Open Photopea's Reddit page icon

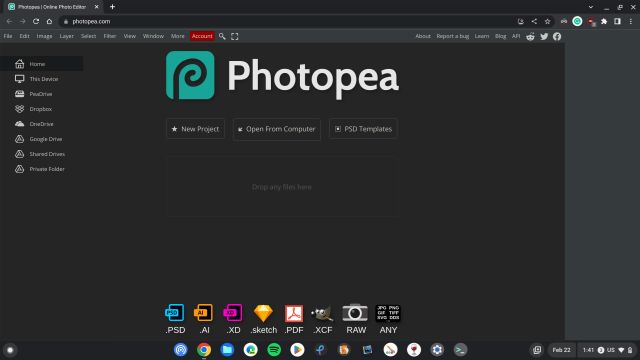pyautogui.click(x=530, y=36)
